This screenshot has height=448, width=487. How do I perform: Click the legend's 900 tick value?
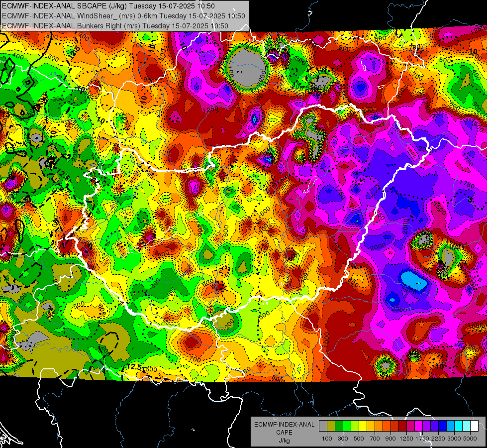coord(390,439)
